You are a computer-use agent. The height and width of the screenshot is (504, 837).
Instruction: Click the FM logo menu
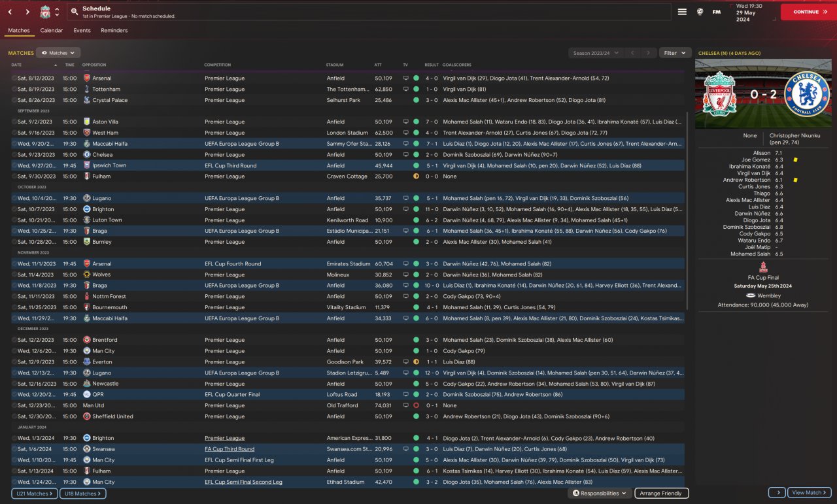717,12
